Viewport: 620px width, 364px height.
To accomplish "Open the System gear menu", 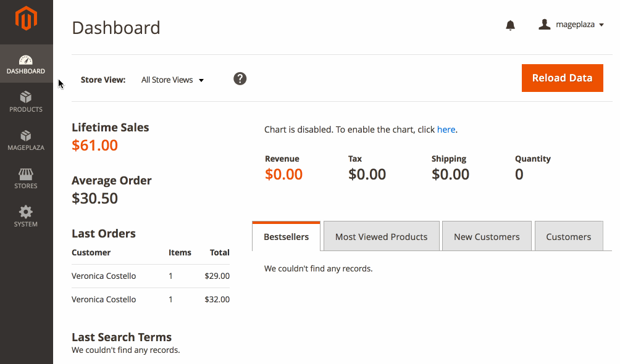I will 26,217.
